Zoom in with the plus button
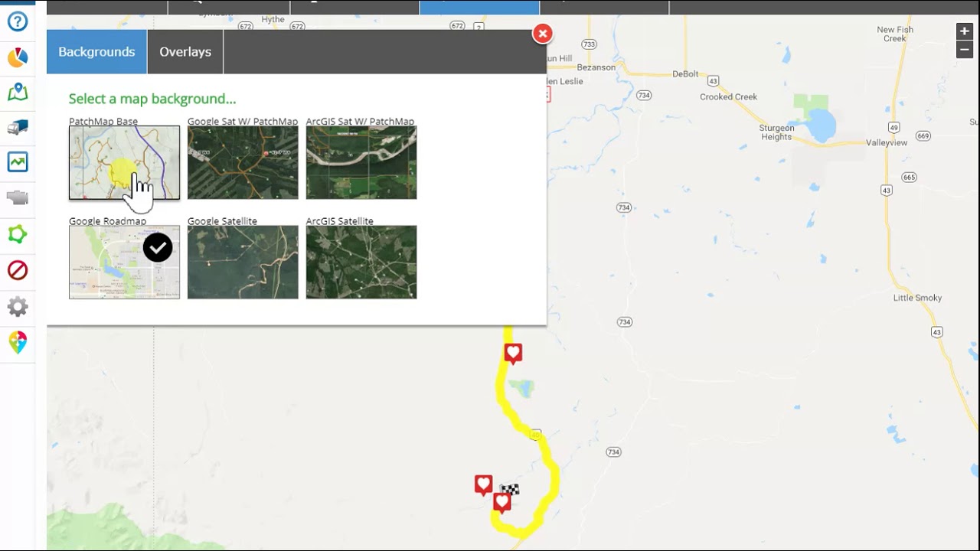This screenshot has height=551, width=980. pos(965,31)
